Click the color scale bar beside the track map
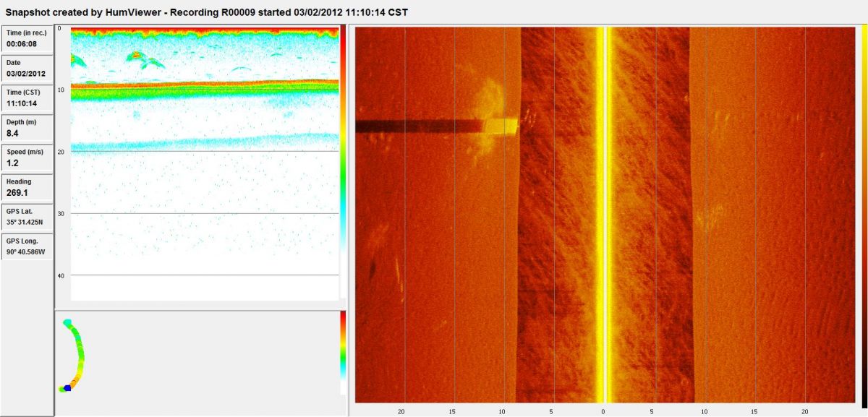 pos(344,353)
